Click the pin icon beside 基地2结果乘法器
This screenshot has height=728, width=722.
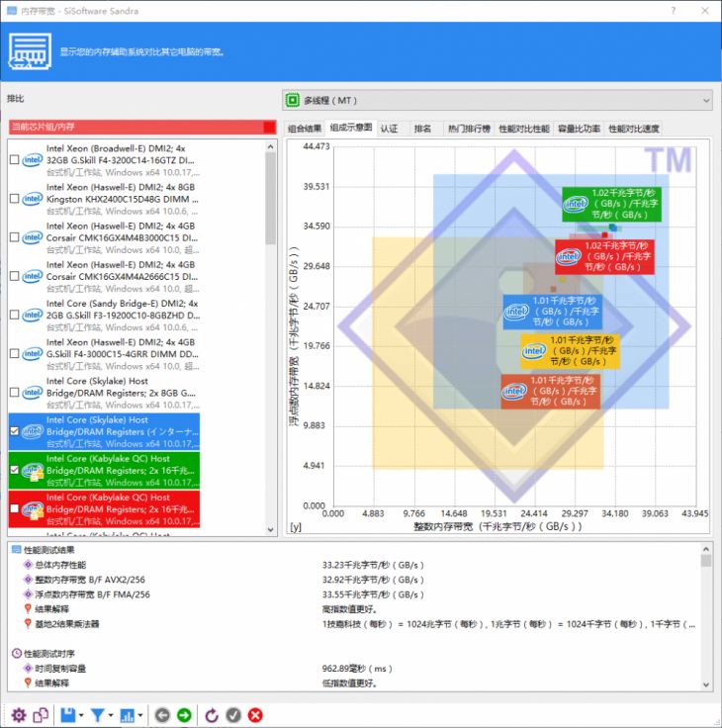coord(28,623)
